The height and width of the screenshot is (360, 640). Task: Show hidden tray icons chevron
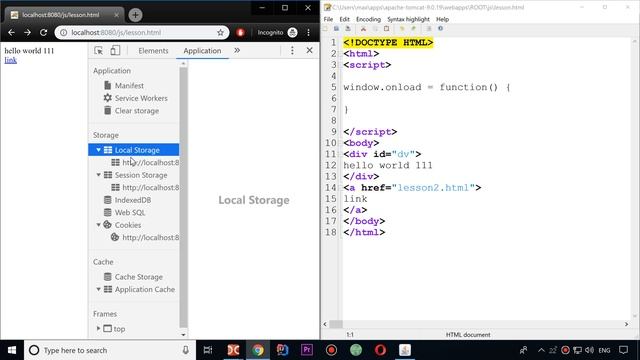[x=541, y=350]
